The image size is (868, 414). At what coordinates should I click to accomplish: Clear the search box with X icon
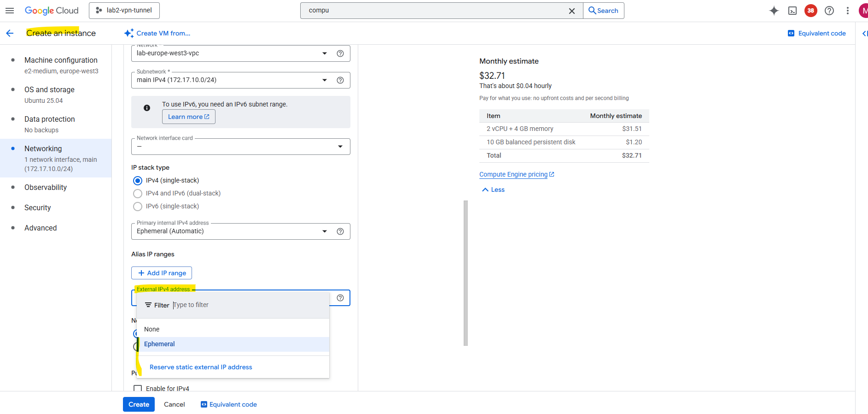(571, 11)
